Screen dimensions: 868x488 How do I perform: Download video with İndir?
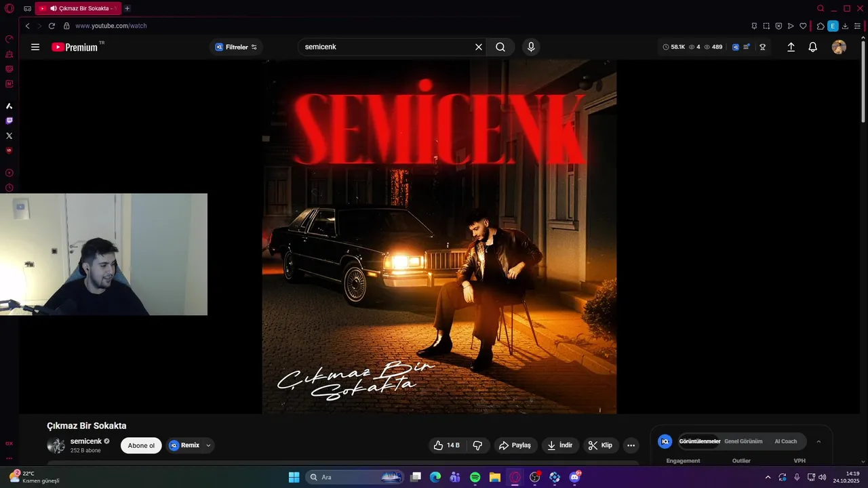tap(560, 445)
